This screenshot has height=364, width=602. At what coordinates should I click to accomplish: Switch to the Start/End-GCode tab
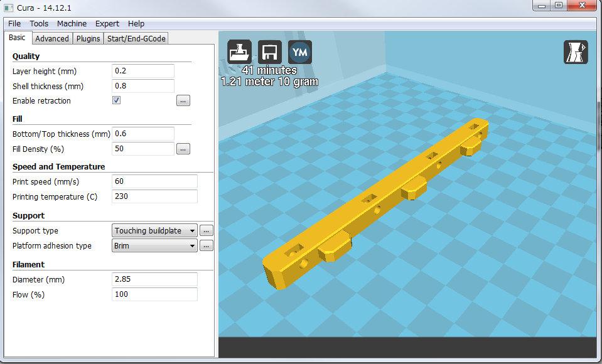tap(136, 38)
